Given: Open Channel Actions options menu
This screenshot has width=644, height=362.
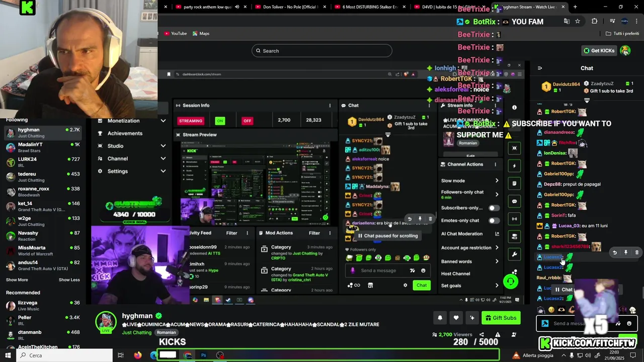Looking at the screenshot, I should (x=495, y=164).
